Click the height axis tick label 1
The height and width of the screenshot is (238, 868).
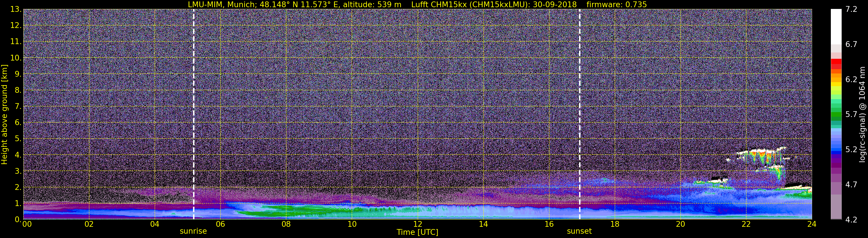pos(18,204)
